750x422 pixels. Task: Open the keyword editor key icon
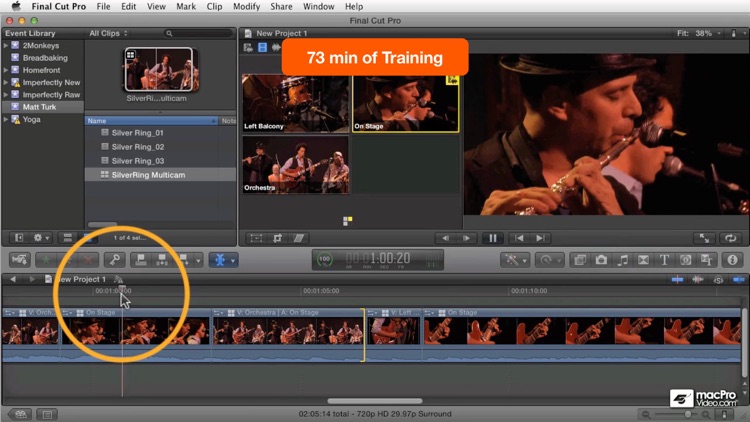115,260
